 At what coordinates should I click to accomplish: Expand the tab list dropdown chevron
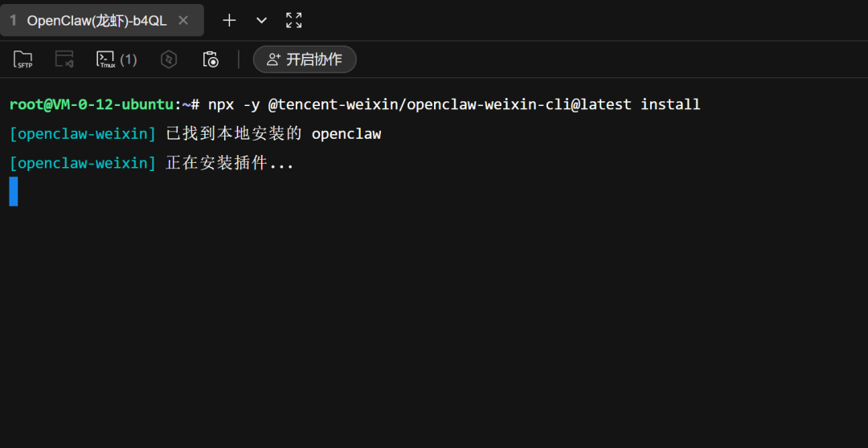(x=261, y=20)
